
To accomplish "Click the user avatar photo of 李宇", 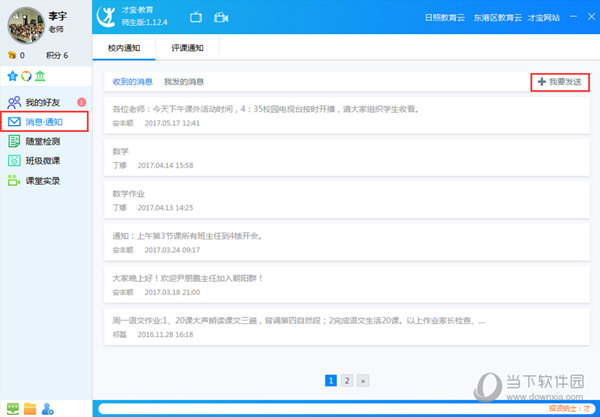I will click(x=26, y=25).
